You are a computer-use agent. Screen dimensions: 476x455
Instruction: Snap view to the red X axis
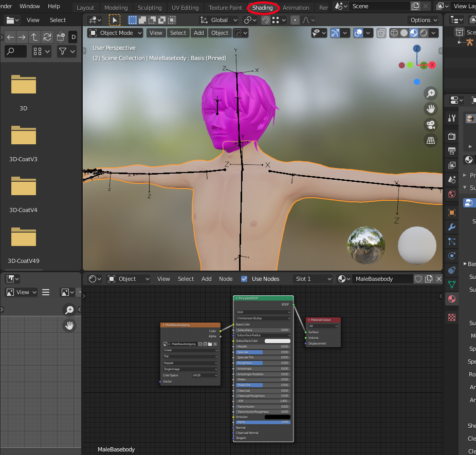click(x=432, y=65)
